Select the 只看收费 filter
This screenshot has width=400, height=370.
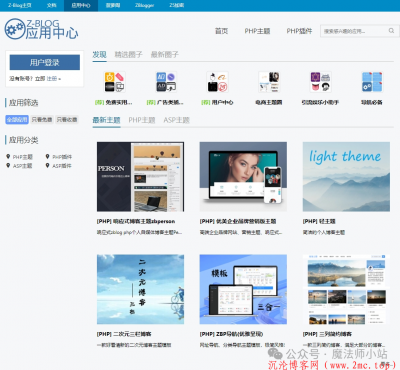click(x=67, y=119)
